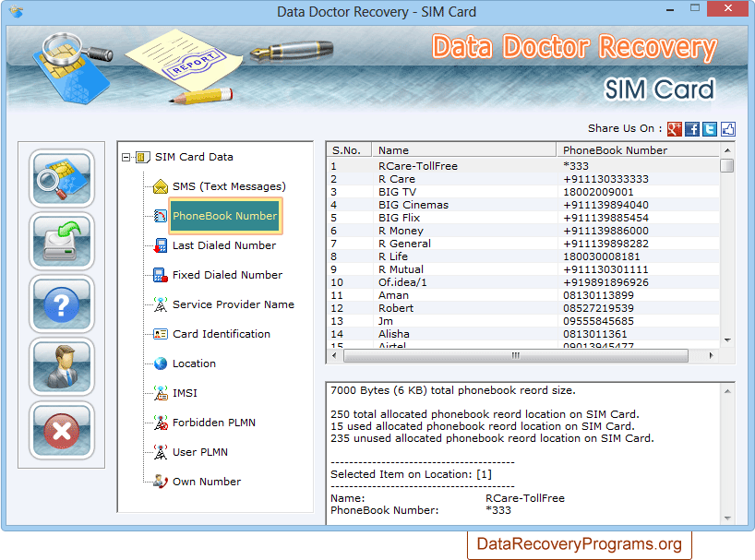Screen dimensions: 755x560
Task: Click the save recovered data drive icon
Action: (62, 241)
